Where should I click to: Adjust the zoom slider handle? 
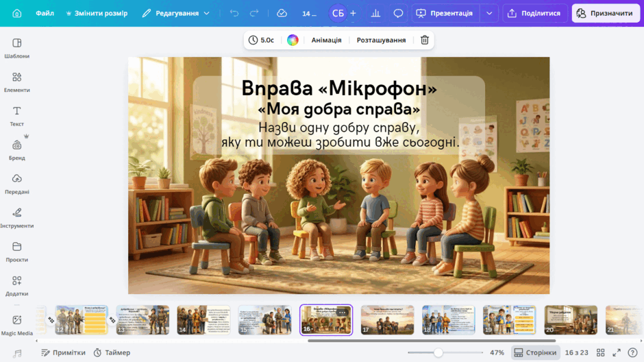[x=438, y=352]
